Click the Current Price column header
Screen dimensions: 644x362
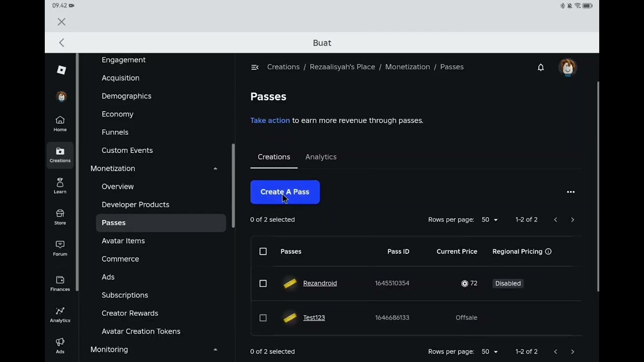(x=457, y=251)
